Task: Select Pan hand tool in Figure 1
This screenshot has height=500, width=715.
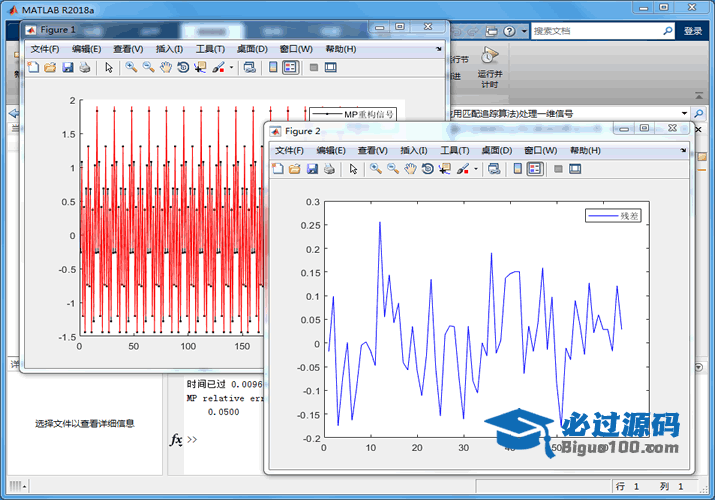Action: click(166, 67)
